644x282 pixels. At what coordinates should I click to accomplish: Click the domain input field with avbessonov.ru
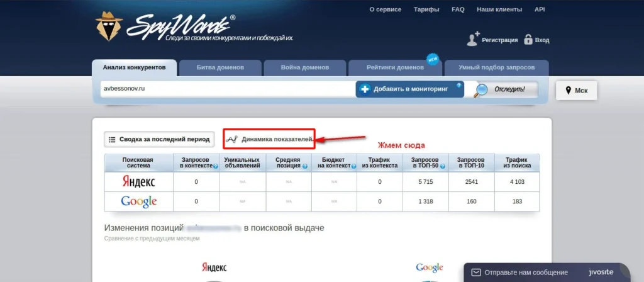(228, 89)
